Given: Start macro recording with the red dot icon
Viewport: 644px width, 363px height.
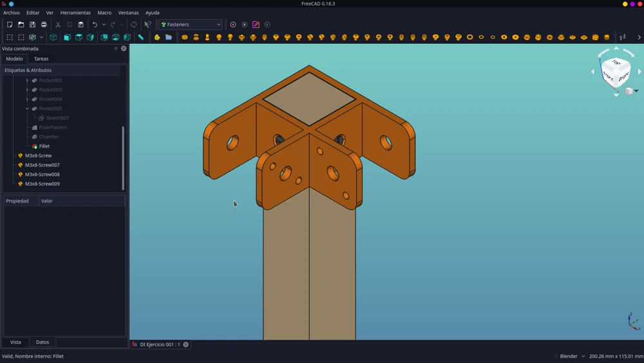Looking at the screenshot, I should pos(233,25).
